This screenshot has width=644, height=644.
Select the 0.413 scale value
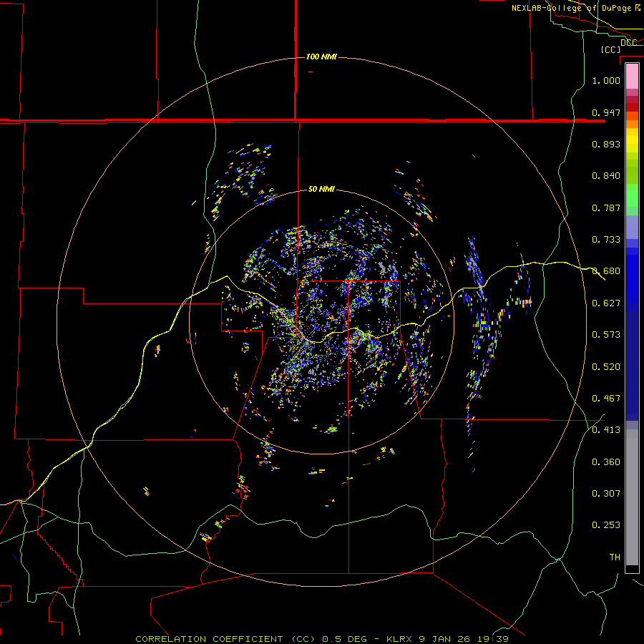(606, 429)
